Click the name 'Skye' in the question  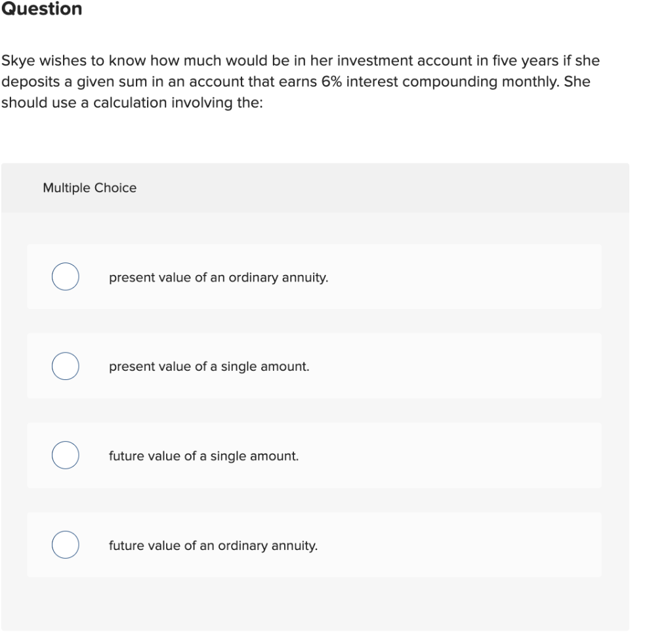[16, 61]
